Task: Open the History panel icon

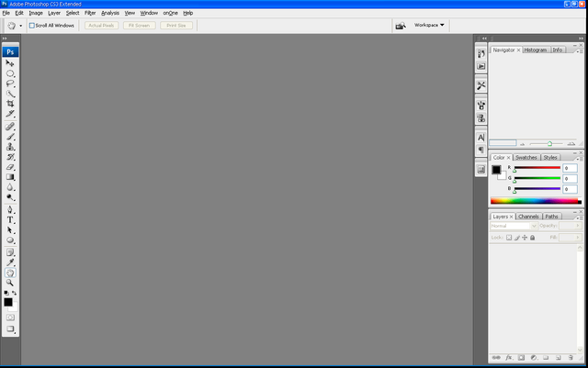Action: click(x=481, y=54)
